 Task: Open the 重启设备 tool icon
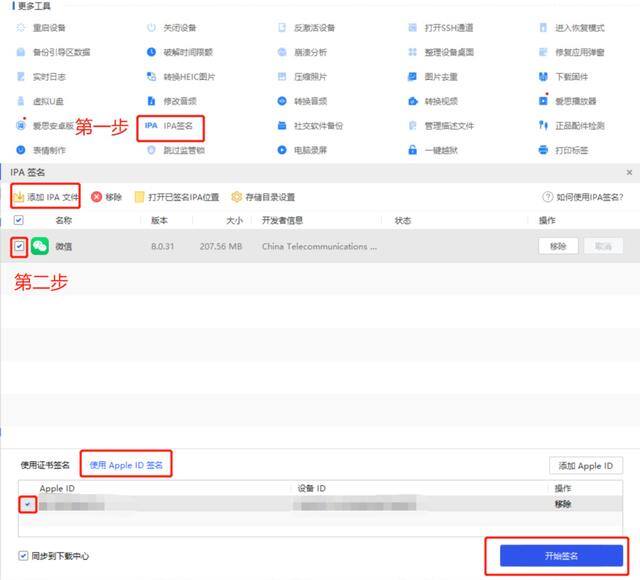tap(20, 28)
